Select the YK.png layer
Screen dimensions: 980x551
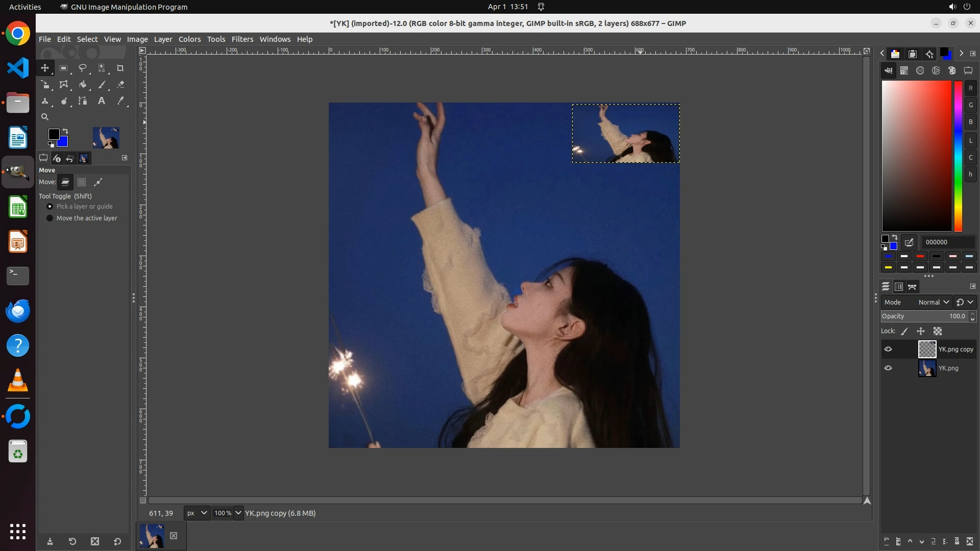click(x=948, y=368)
